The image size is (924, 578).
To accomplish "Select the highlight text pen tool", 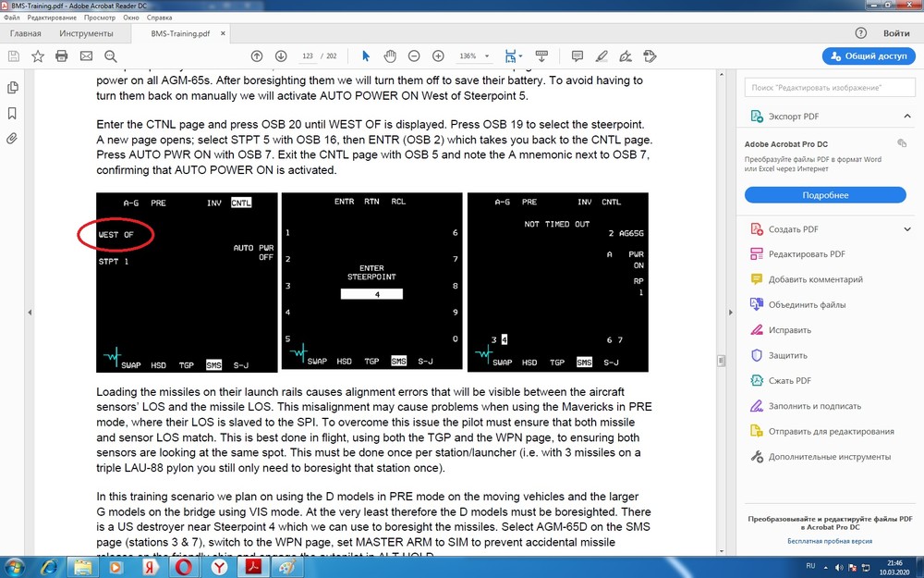I will click(x=602, y=56).
